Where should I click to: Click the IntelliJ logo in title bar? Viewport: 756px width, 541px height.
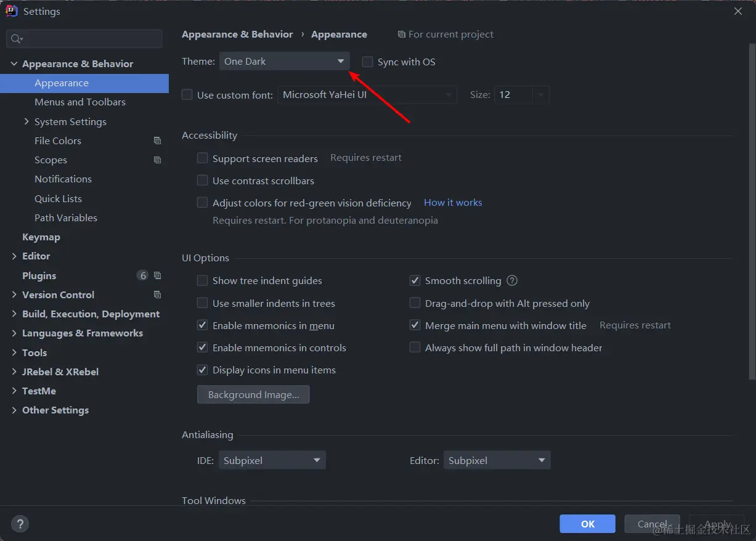12,11
